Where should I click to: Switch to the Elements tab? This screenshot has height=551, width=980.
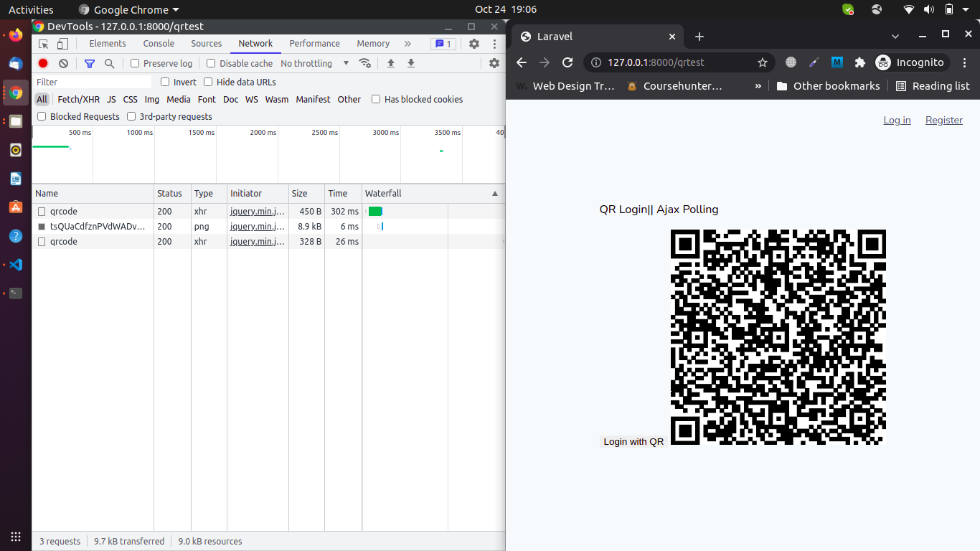pos(108,44)
